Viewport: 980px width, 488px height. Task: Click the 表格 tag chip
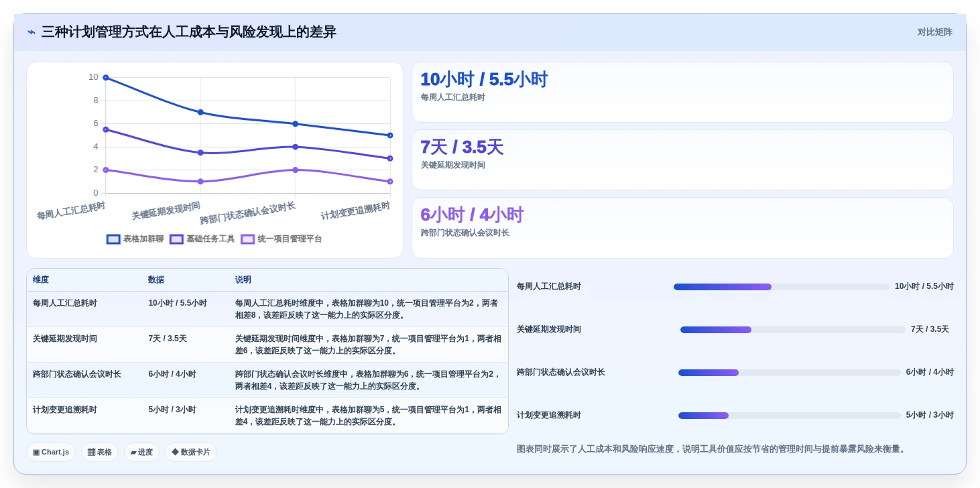click(x=100, y=452)
